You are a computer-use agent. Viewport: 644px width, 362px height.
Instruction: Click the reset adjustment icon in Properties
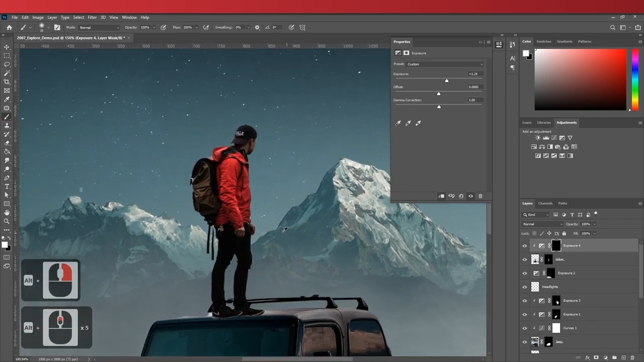point(461,196)
